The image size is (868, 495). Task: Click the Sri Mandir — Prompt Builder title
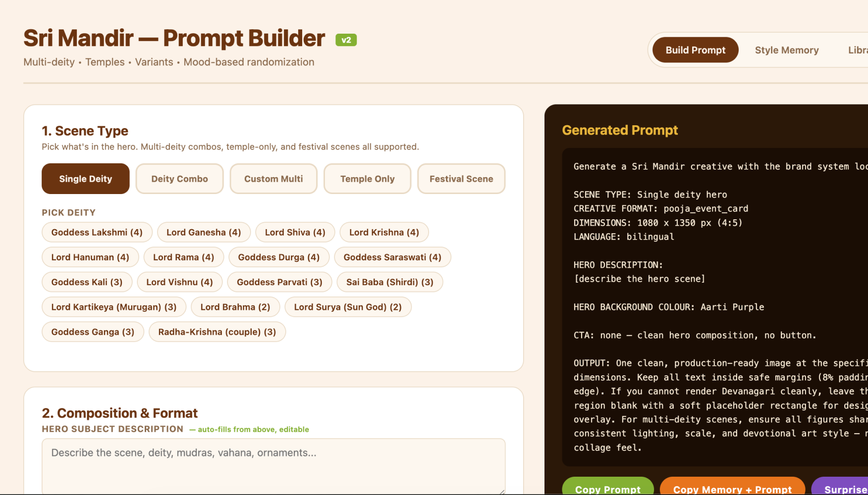pyautogui.click(x=174, y=38)
